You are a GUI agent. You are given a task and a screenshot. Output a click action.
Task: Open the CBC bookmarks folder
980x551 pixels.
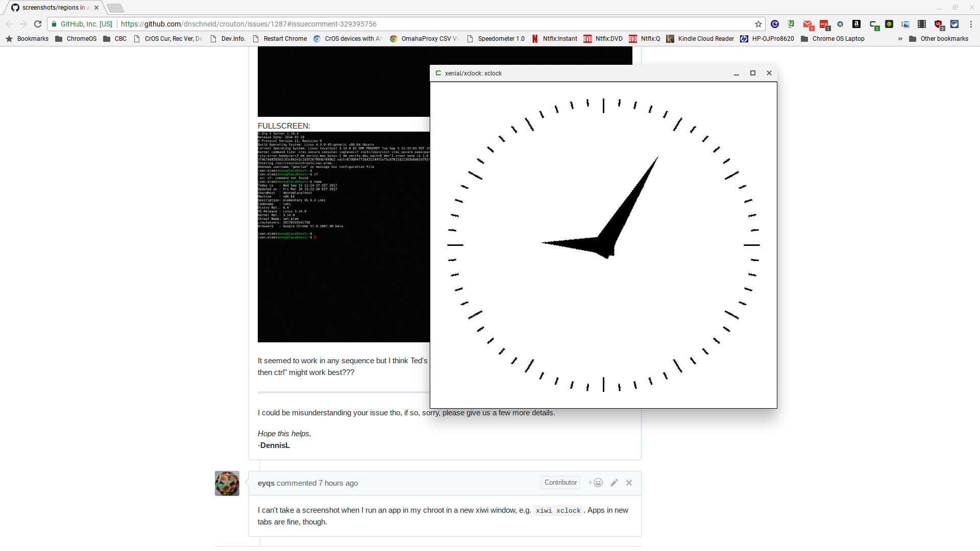click(x=115, y=39)
